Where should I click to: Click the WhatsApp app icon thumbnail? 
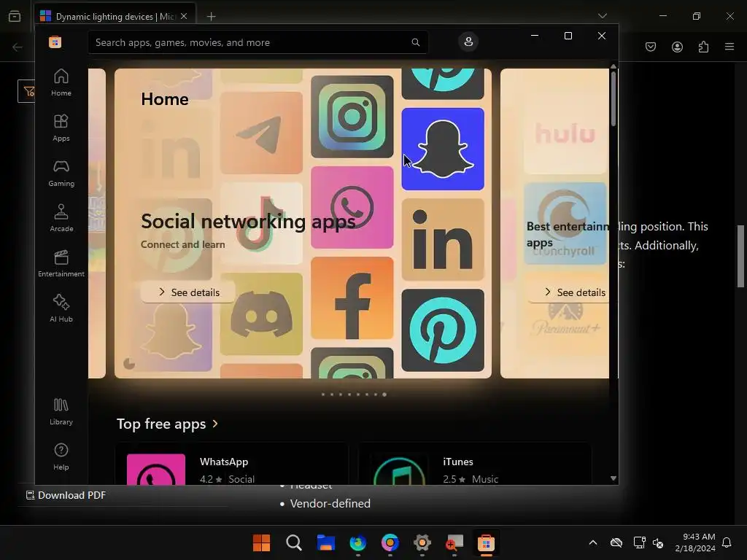pos(156,470)
